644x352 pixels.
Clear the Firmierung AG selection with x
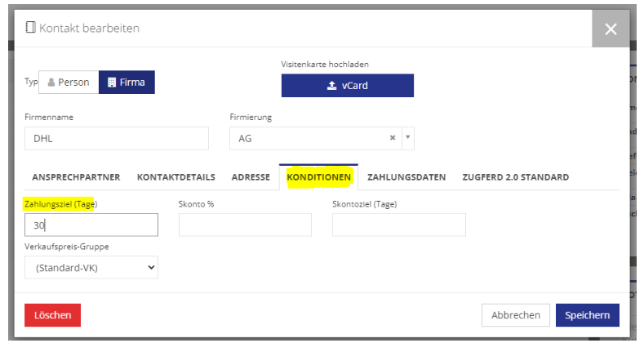[x=393, y=137]
